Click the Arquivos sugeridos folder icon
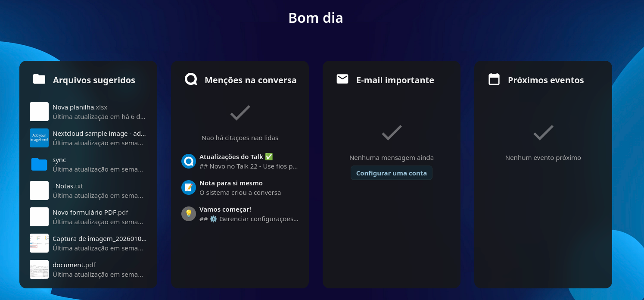This screenshot has height=300, width=644. point(39,79)
